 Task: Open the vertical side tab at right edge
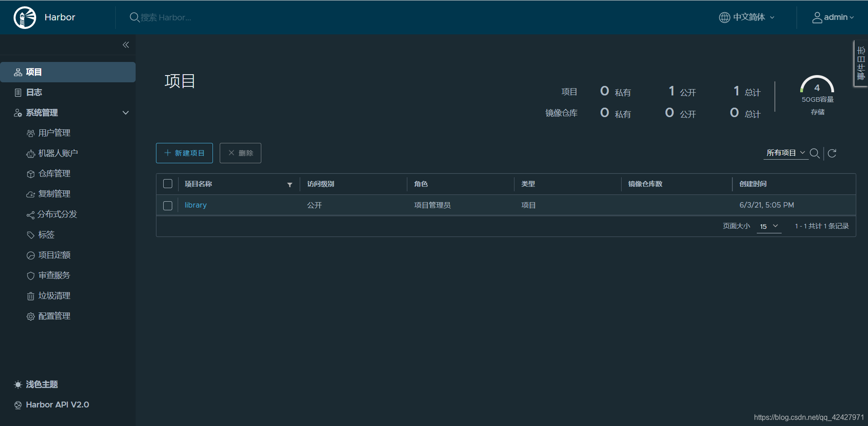[861, 63]
